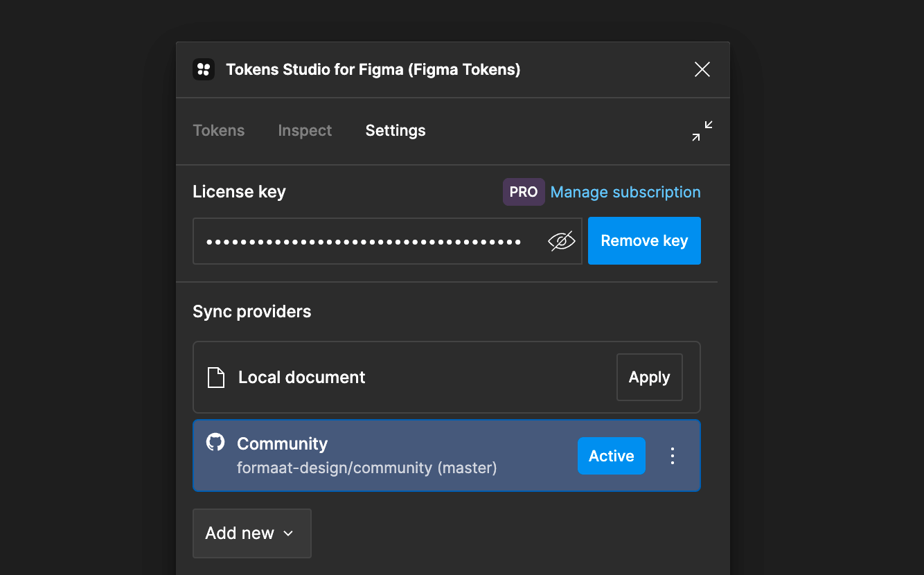Expand the Add new dropdown
The image size is (924, 575).
click(252, 533)
